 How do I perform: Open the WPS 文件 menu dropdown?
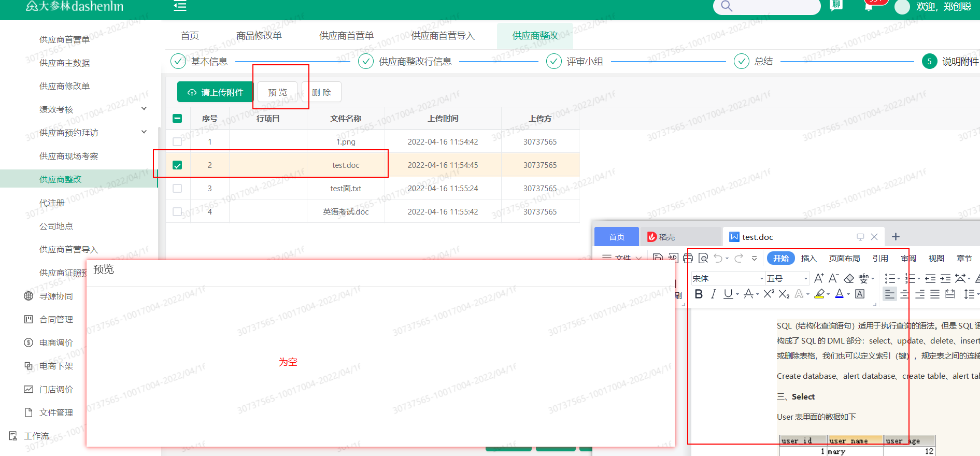click(x=622, y=258)
